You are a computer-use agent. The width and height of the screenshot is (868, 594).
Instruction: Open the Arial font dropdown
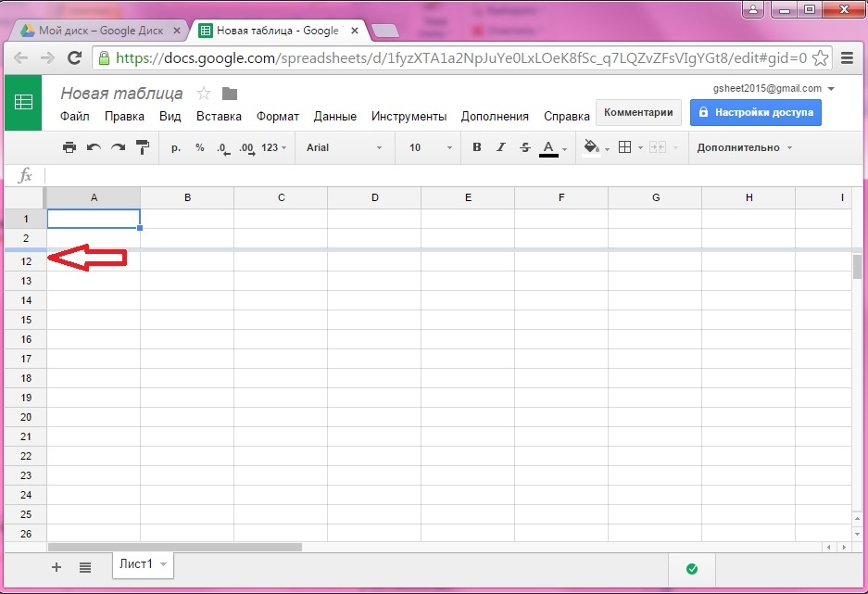(x=345, y=147)
